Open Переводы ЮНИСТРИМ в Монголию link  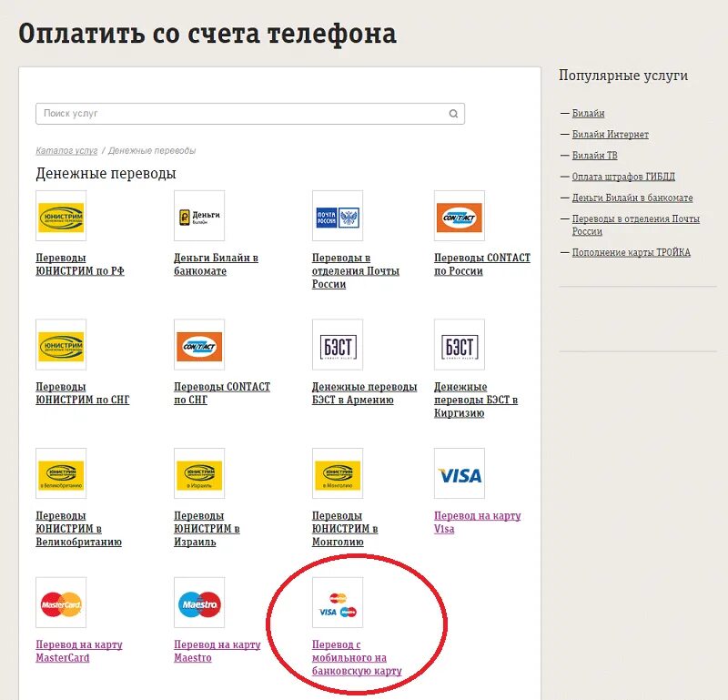(345, 529)
